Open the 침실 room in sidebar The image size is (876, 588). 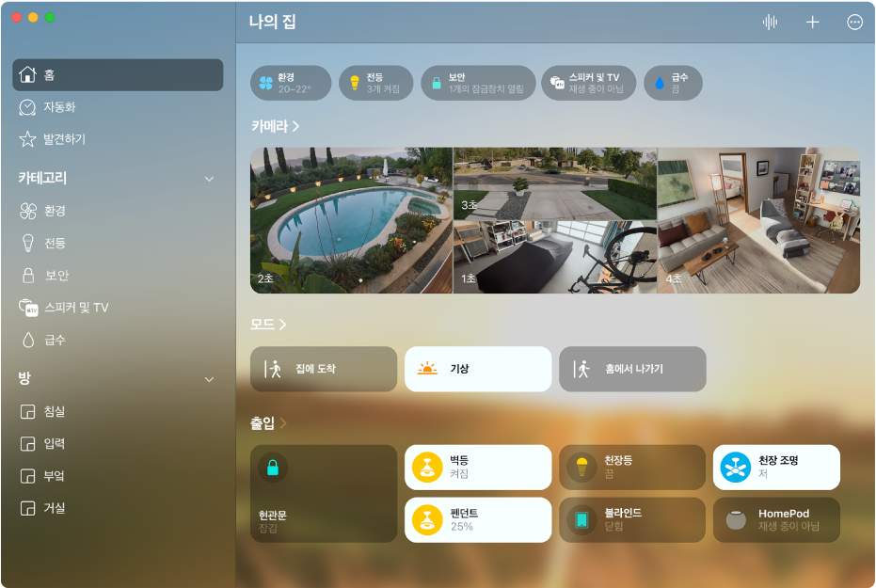118,411
